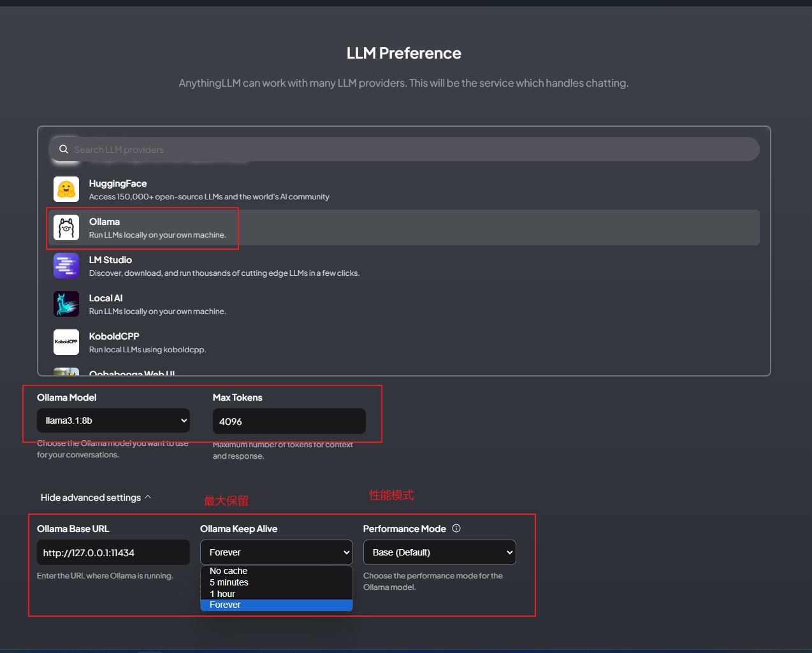Click the LLM Preference heading
The width and height of the screenshot is (812, 653).
[x=404, y=53]
